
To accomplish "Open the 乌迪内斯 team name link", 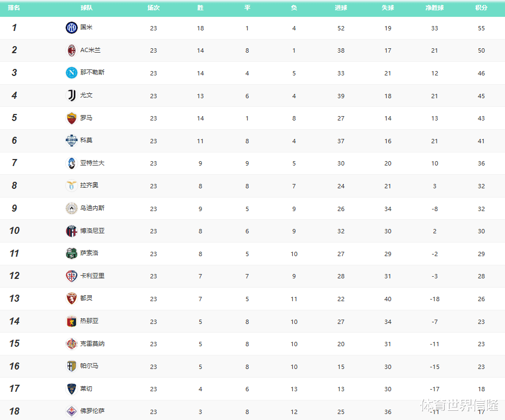I will (x=93, y=208).
